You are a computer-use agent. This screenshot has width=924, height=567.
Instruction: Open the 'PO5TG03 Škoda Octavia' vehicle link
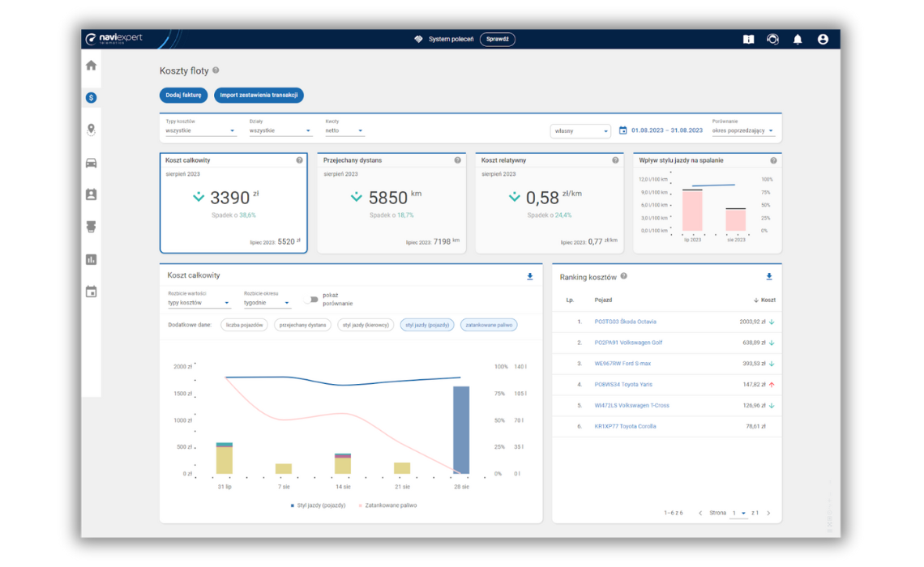[625, 322]
